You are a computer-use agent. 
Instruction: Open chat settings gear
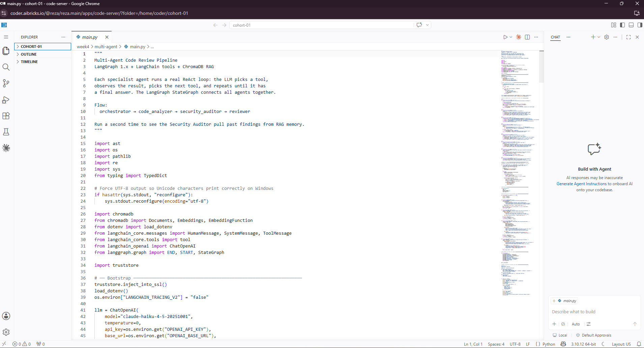607,37
